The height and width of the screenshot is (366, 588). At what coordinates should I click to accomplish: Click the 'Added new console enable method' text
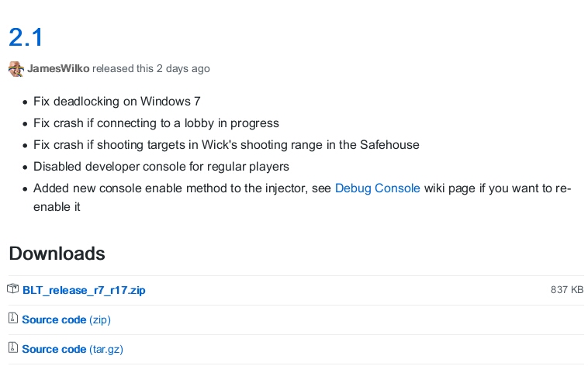[140, 188]
